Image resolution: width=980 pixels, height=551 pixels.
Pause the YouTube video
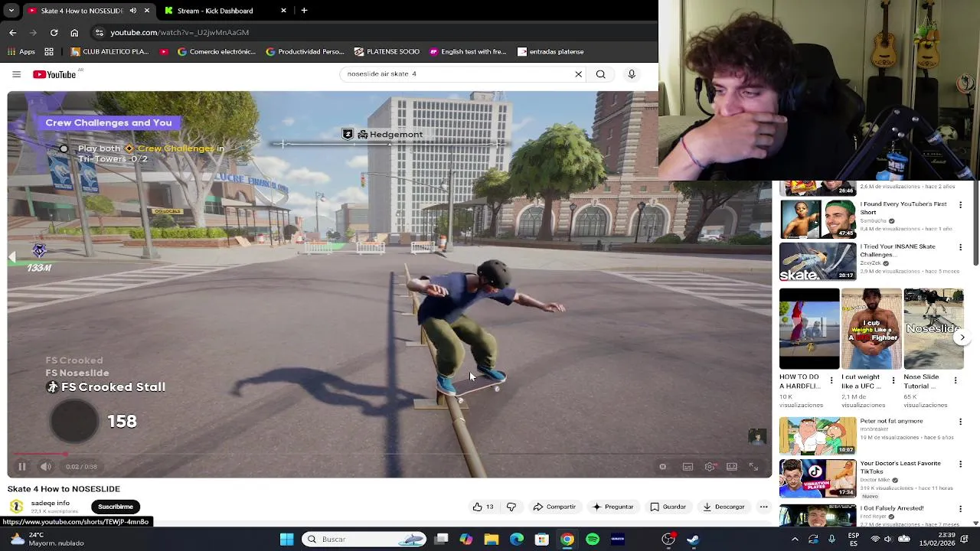click(x=22, y=466)
